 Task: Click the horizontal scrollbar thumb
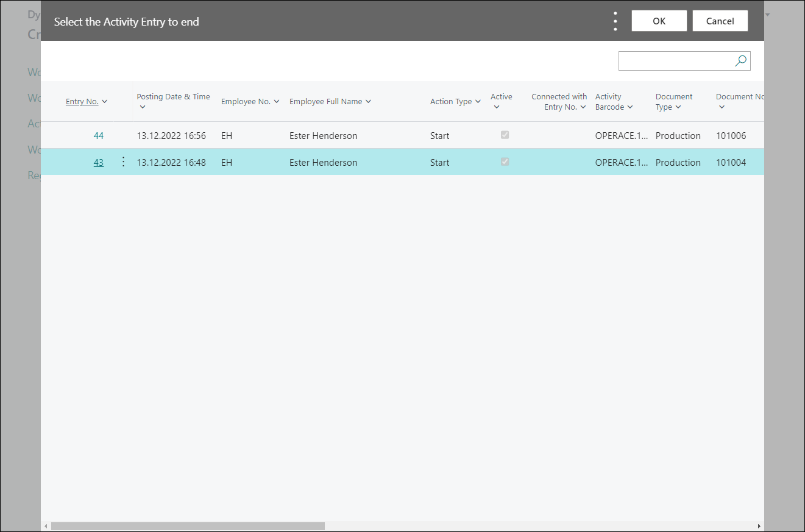click(188, 526)
